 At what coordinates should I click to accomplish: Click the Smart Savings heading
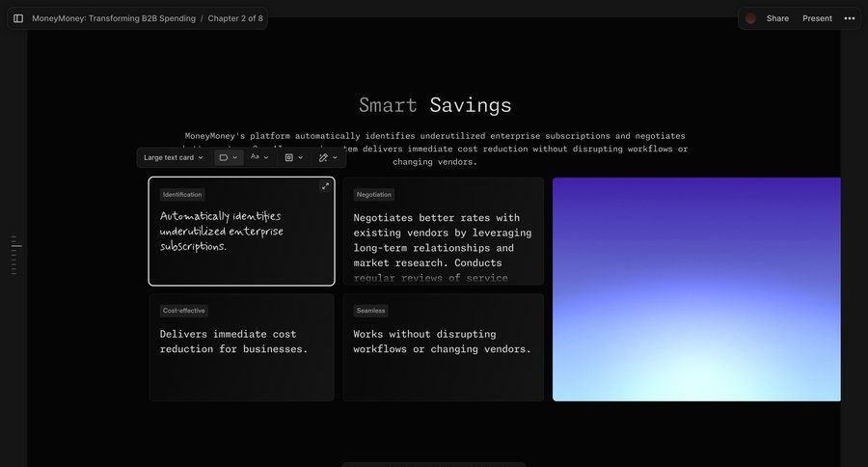pyautogui.click(x=435, y=105)
